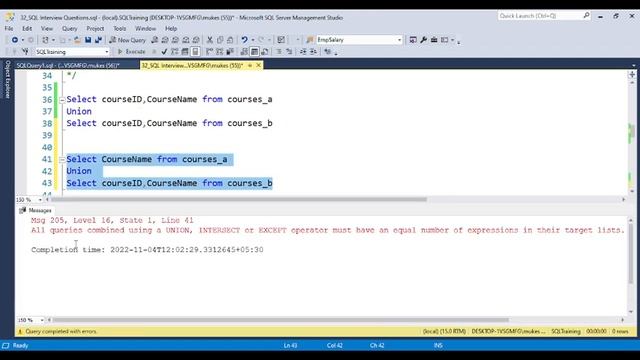Click the Execute button

coord(131,51)
